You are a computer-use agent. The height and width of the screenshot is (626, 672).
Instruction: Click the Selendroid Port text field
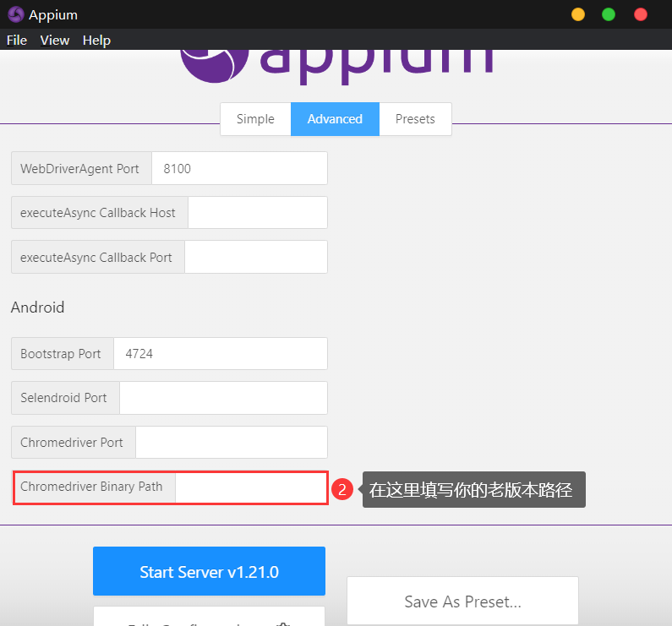pos(223,398)
